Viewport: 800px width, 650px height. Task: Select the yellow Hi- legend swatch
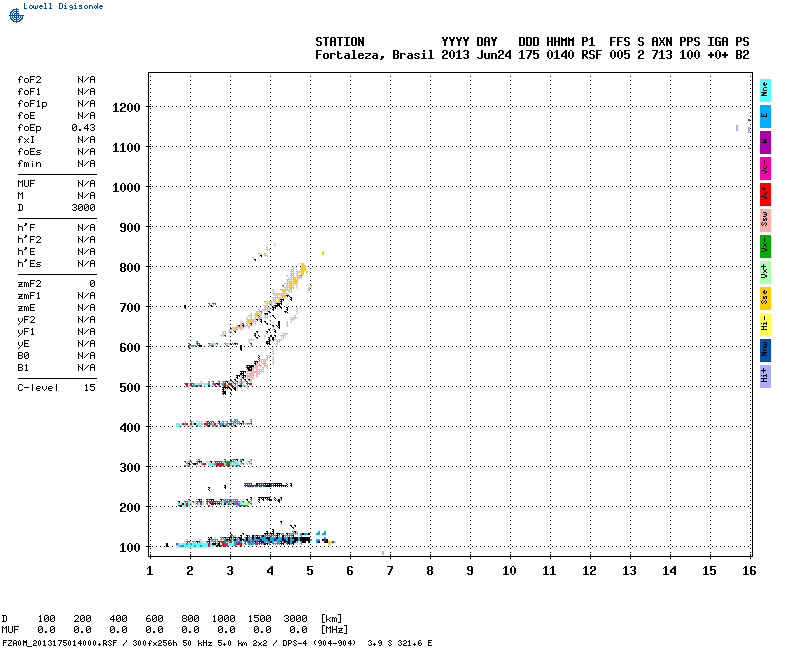pos(765,324)
